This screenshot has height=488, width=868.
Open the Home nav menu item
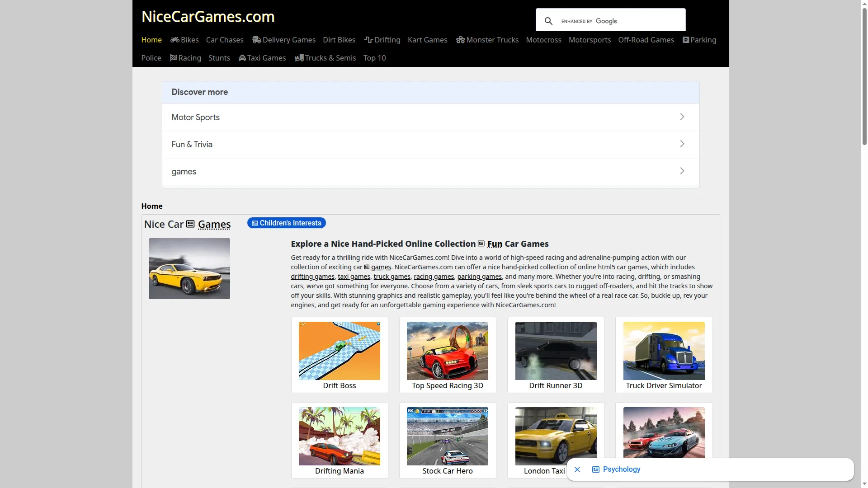tap(151, 40)
